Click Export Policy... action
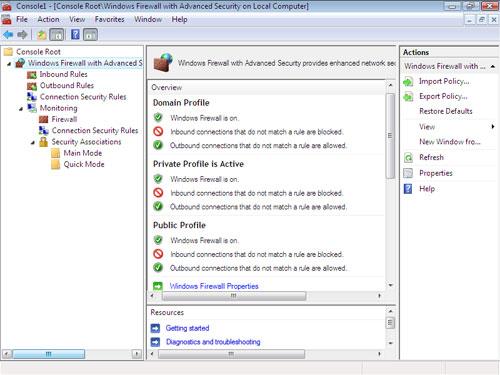 (x=443, y=96)
